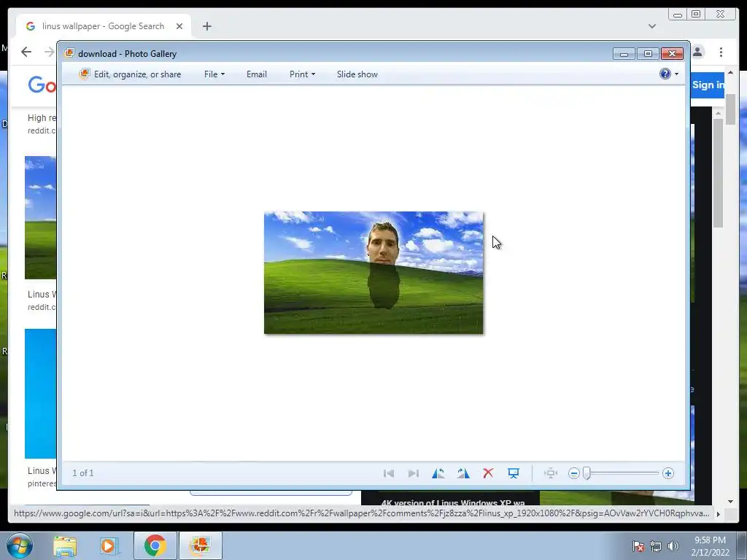This screenshot has width=747, height=560.
Task: Click Email in Photo Gallery toolbar
Action: pos(257,74)
